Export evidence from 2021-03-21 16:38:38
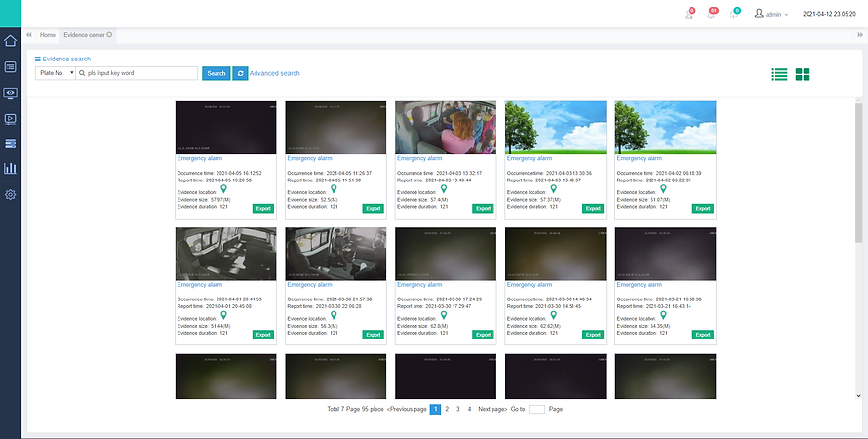868x439 pixels. [x=703, y=335]
